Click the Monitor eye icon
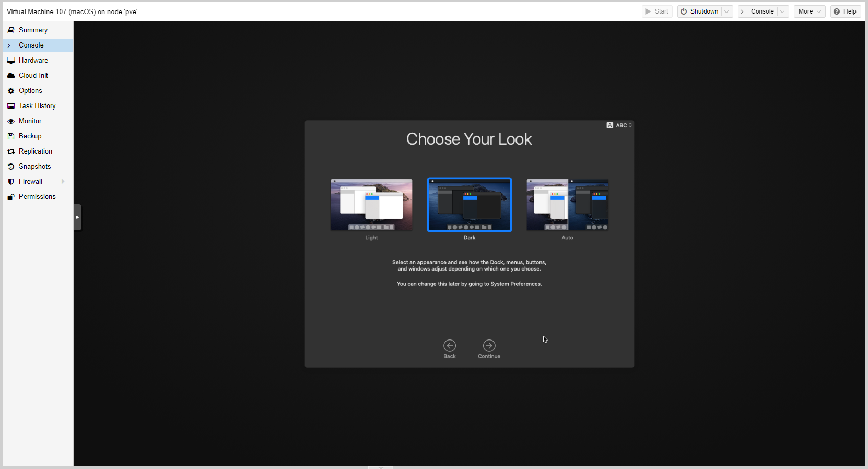The width and height of the screenshot is (868, 469). [x=11, y=121]
